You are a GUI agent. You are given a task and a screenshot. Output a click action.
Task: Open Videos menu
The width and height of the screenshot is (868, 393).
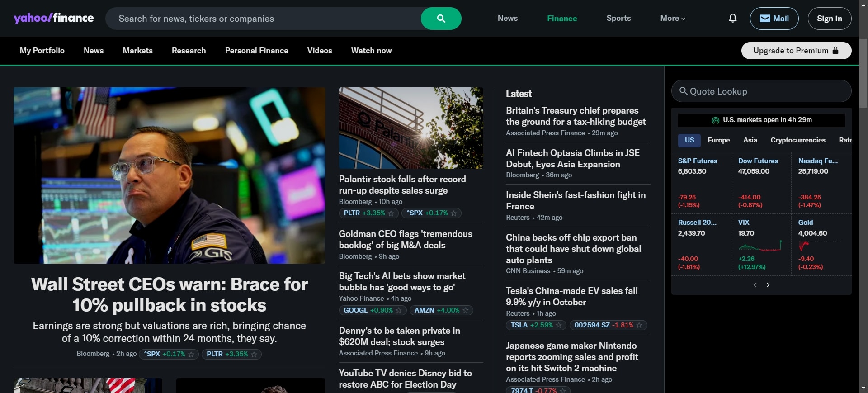coord(320,51)
